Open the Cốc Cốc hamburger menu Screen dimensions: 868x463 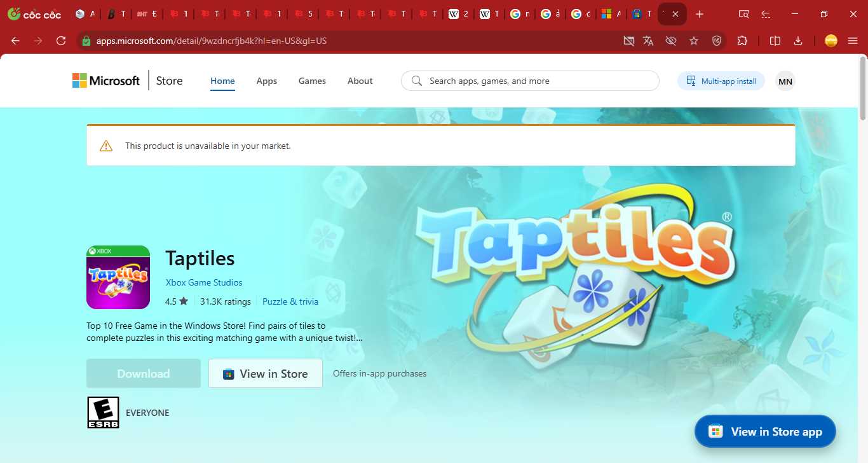pyautogui.click(x=853, y=40)
